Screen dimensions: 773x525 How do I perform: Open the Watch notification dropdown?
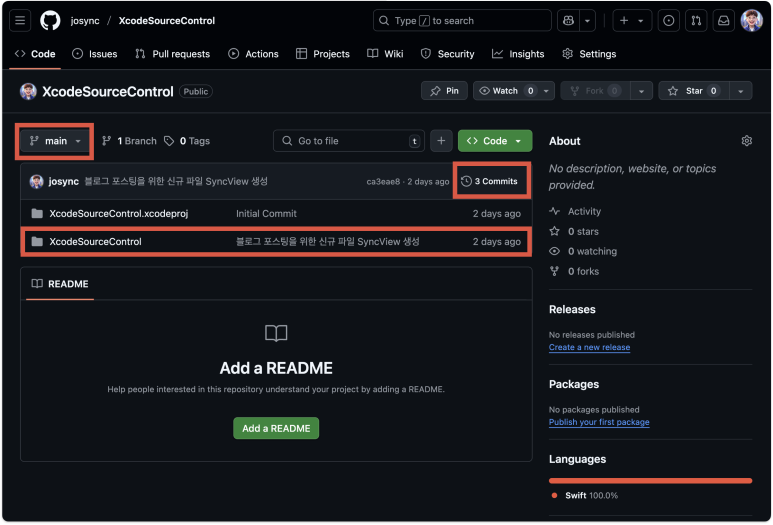pyautogui.click(x=514, y=91)
